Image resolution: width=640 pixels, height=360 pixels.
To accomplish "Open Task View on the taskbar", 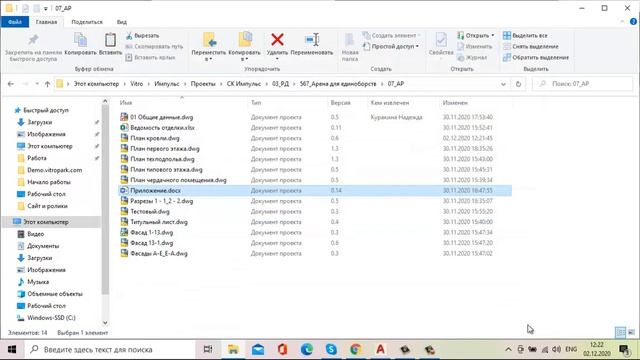I will point(208,349).
